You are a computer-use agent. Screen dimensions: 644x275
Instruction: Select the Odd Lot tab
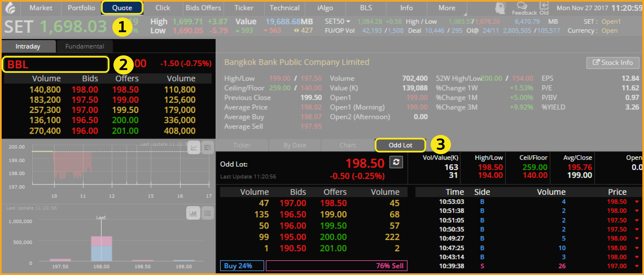tap(400, 145)
